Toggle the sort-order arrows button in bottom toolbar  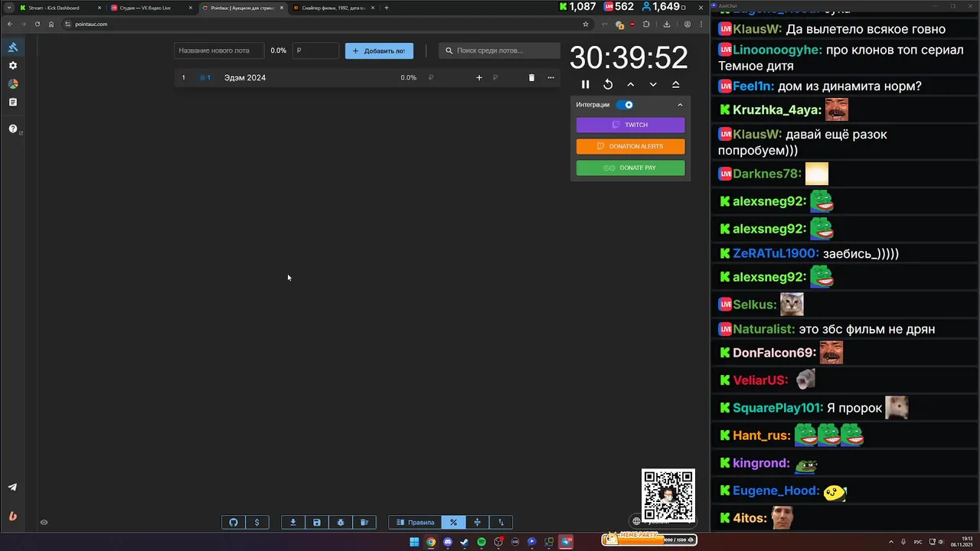pyautogui.click(x=501, y=523)
